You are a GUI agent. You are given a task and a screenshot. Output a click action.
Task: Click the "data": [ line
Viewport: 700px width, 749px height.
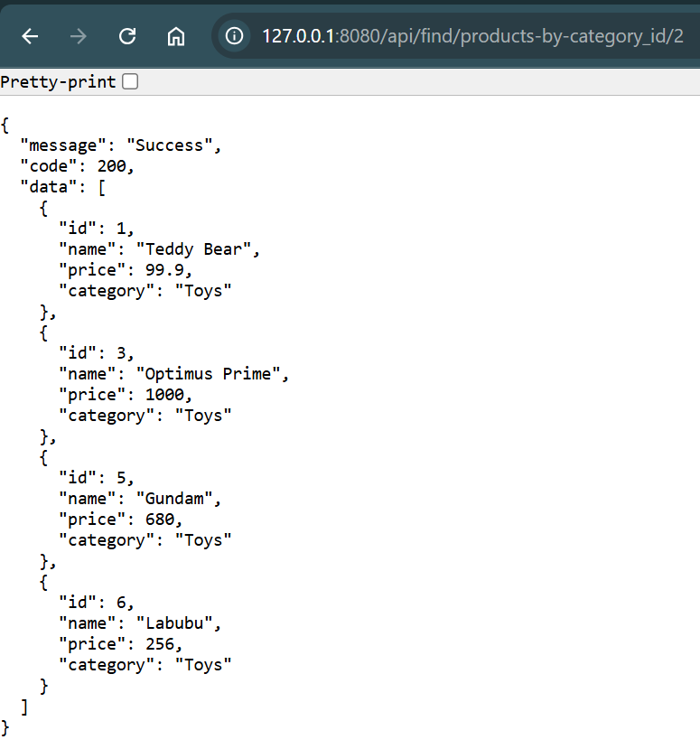pos(62,187)
